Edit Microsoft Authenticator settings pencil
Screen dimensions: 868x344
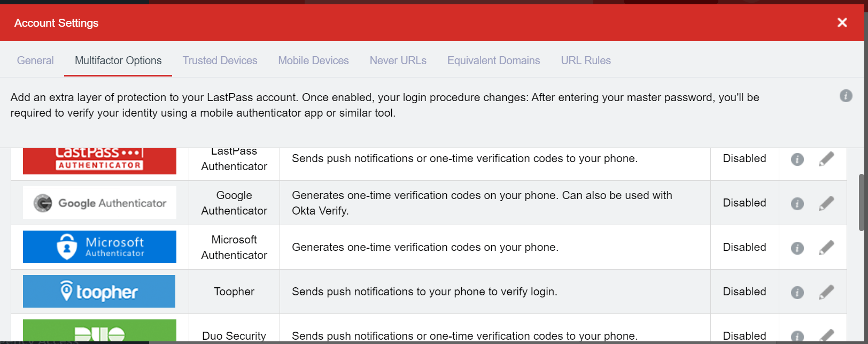pyautogui.click(x=826, y=248)
